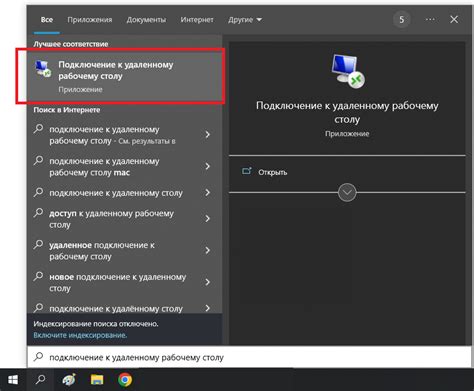Expand more actions with circular chevron button

tap(347, 192)
